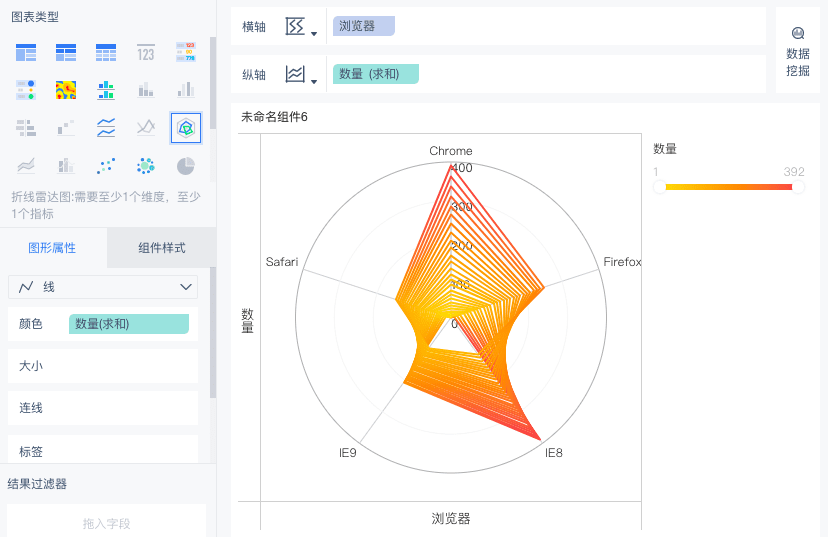Click the legend maximum value 392
The image size is (828, 537).
click(794, 172)
